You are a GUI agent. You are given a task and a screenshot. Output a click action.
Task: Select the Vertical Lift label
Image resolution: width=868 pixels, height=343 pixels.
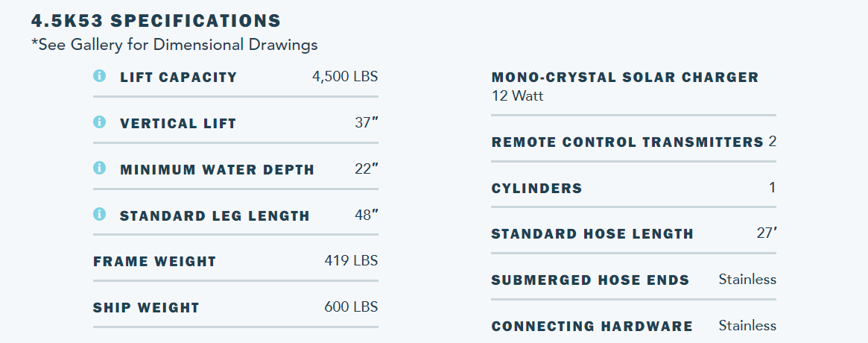(177, 124)
